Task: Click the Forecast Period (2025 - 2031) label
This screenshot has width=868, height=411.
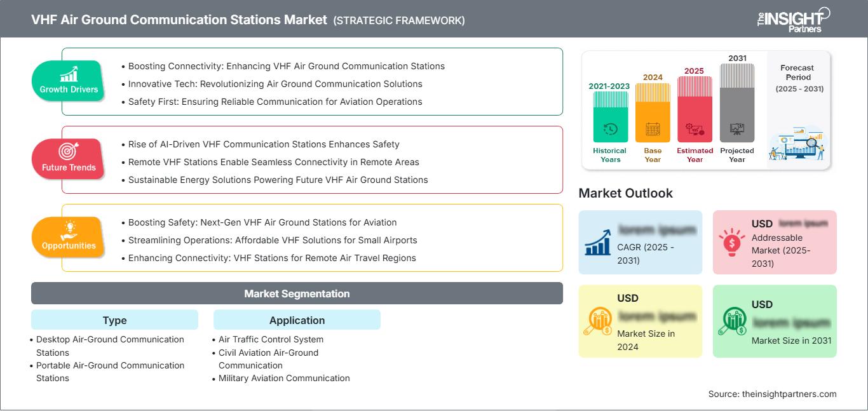Action: [799, 78]
